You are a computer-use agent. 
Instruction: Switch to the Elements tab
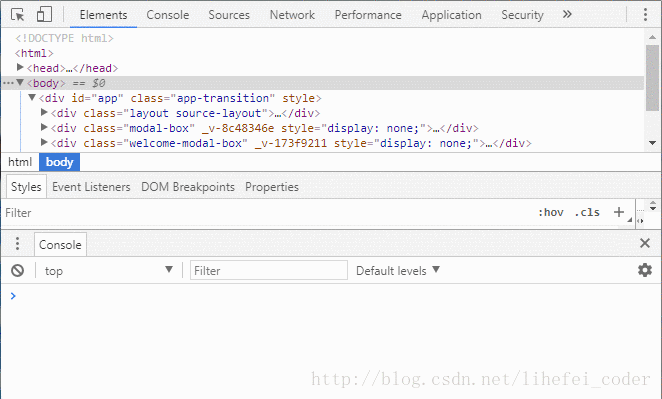[x=103, y=15]
